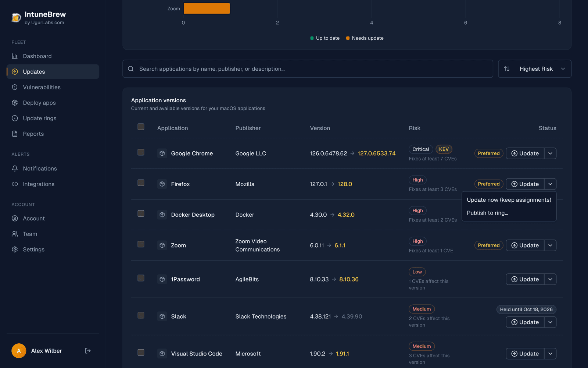Click the Update button for Google Chrome
This screenshot has height=368, width=588.
(x=525, y=153)
